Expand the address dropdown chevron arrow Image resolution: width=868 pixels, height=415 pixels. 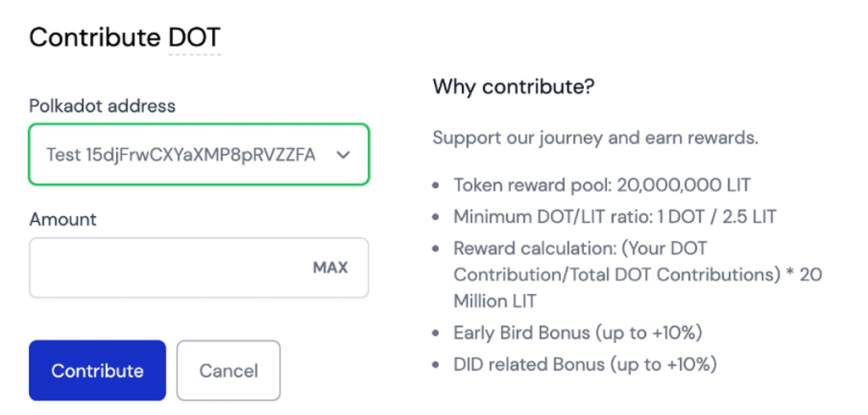[343, 155]
